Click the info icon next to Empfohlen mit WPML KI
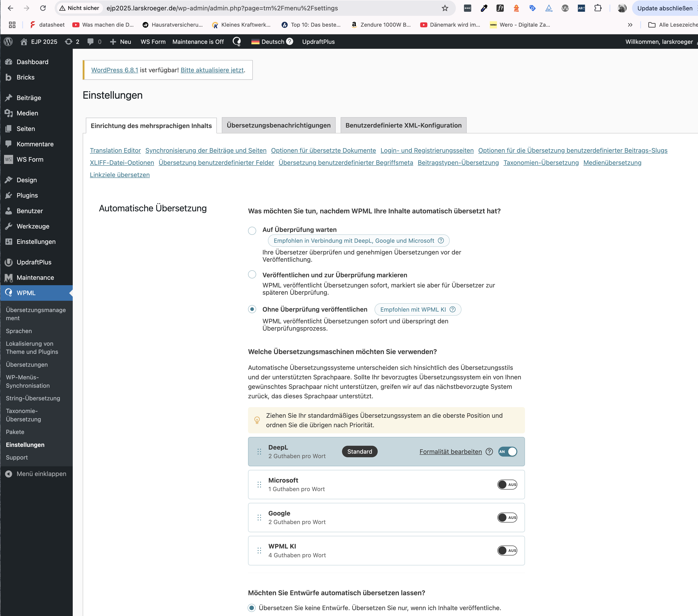This screenshot has height=616, width=698. pos(452,309)
